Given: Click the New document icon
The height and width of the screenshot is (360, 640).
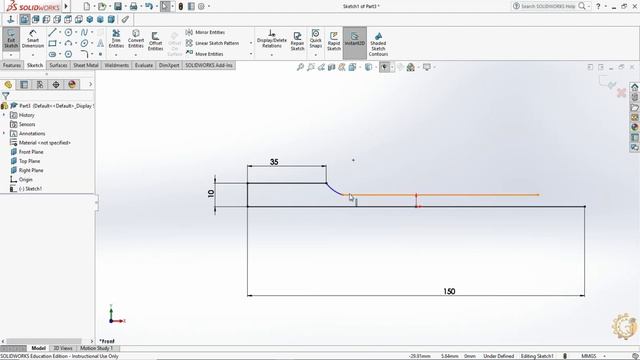Looking at the screenshot, I should point(87,6).
